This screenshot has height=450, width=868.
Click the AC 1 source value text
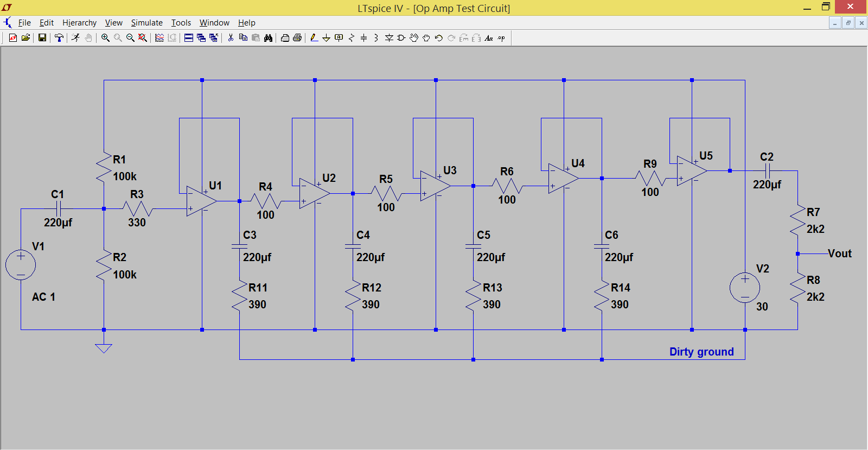point(43,297)
